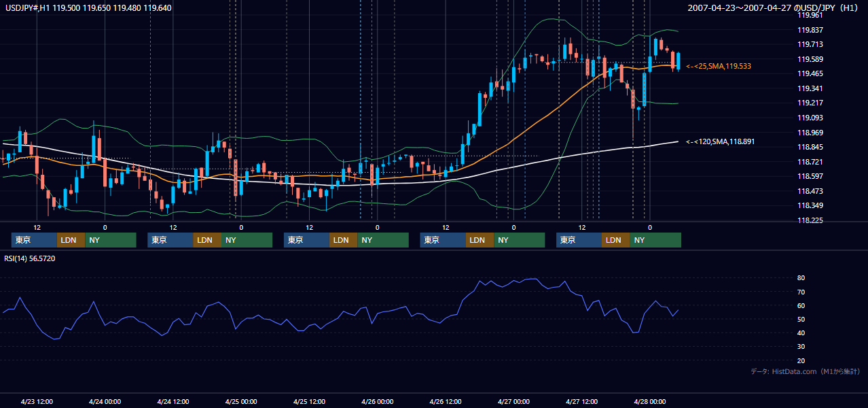Click the 119.217 price axis label
Viewport: 868px width, 408px height.
point(810,103)
